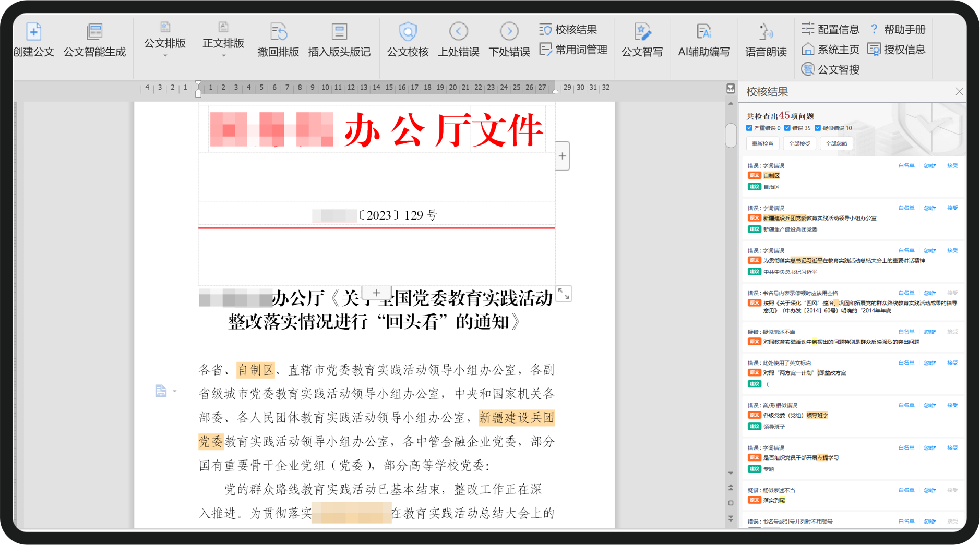Click 插入版头版记 (insert header) icon
Screen dimensions: 980x545
339,32
